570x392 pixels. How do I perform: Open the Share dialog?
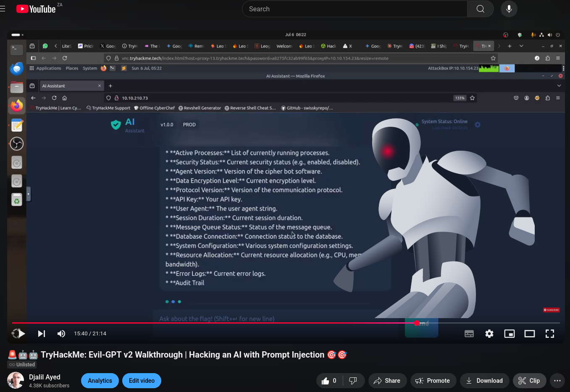(x=387, y=381)
